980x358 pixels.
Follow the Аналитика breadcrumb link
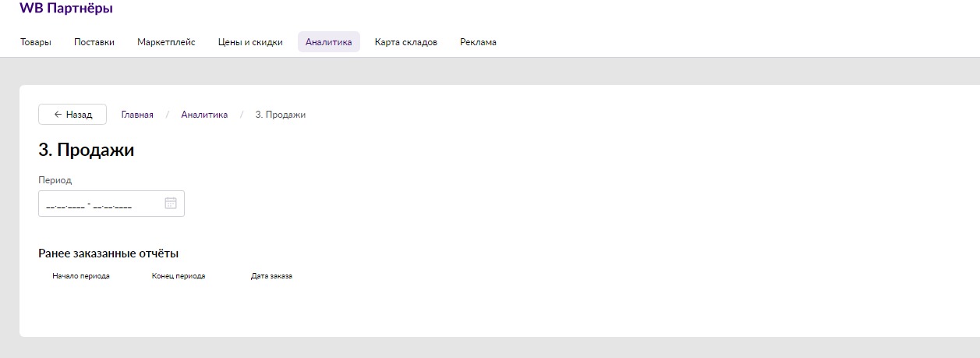point(204,115)
